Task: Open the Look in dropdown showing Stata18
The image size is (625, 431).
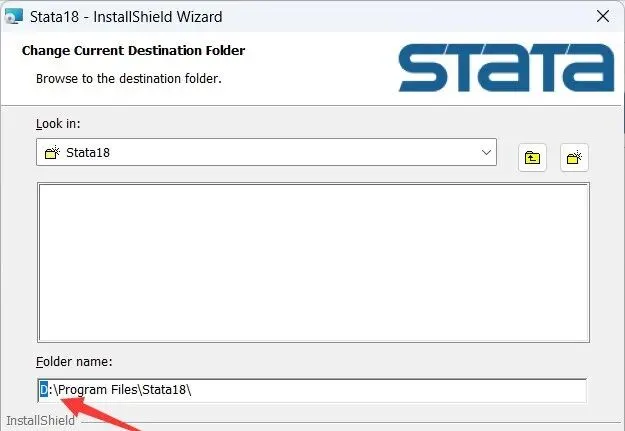Action: pos(266,152)
